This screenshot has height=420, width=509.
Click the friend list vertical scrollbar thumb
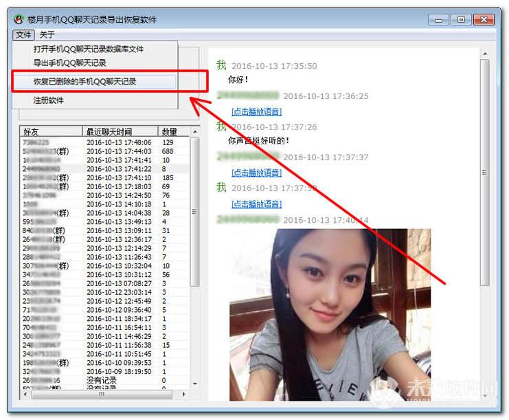click(x=195, y=212)
